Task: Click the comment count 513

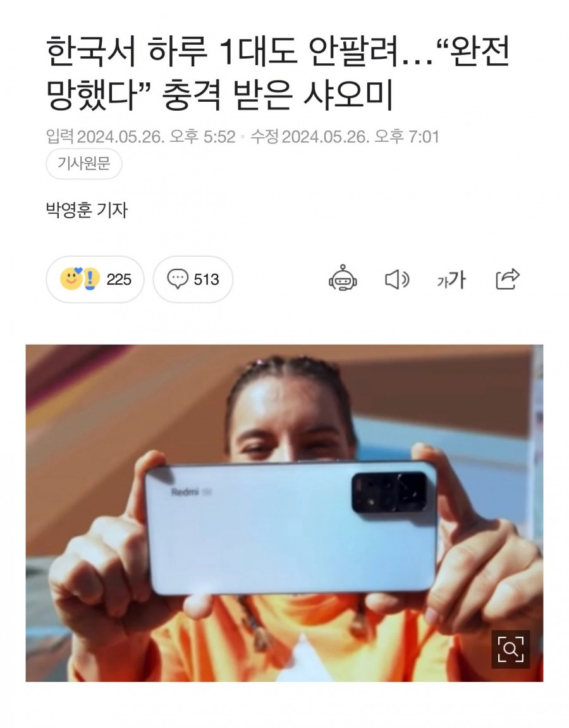Action: [x=207, y=280]
